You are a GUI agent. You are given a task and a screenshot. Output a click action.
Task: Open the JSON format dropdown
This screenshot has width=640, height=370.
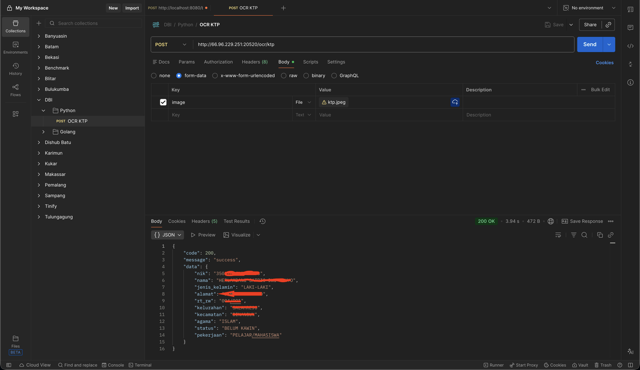[167, 235]
